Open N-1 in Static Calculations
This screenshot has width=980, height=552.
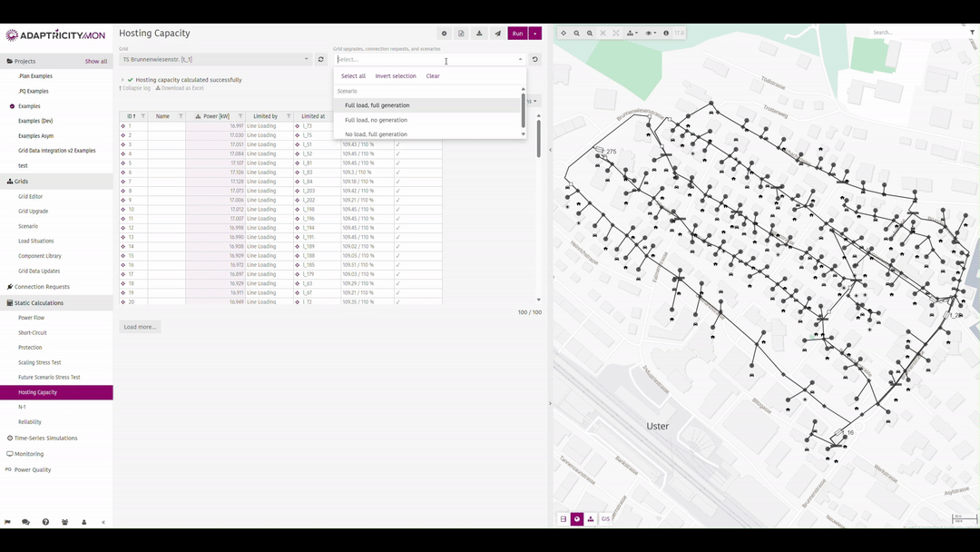coord(23,408)
